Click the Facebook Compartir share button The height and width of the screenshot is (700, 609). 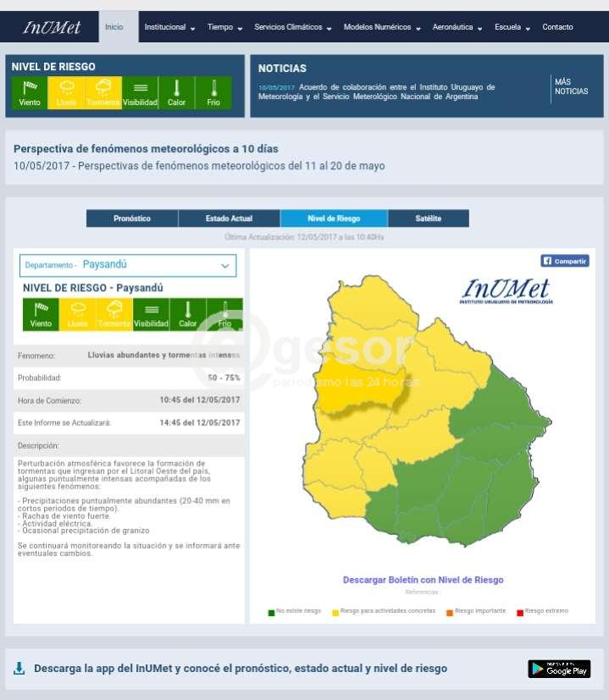click(x=564, y=261)
